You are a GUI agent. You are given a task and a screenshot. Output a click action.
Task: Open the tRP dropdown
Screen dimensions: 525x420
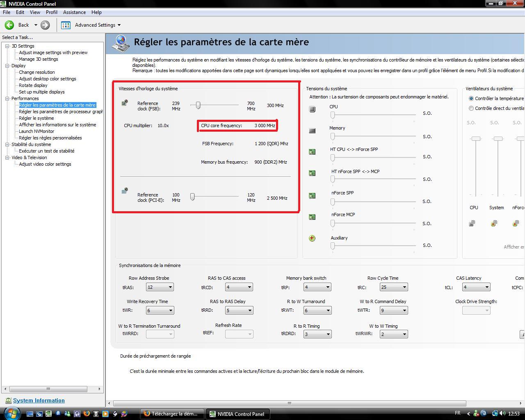[x=317, y=287]
